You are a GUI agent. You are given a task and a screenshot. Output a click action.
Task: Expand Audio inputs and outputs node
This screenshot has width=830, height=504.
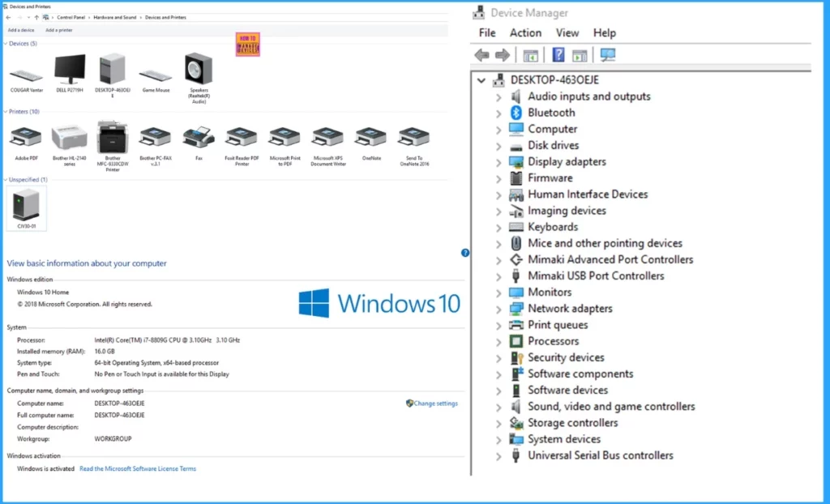point(498,97)
